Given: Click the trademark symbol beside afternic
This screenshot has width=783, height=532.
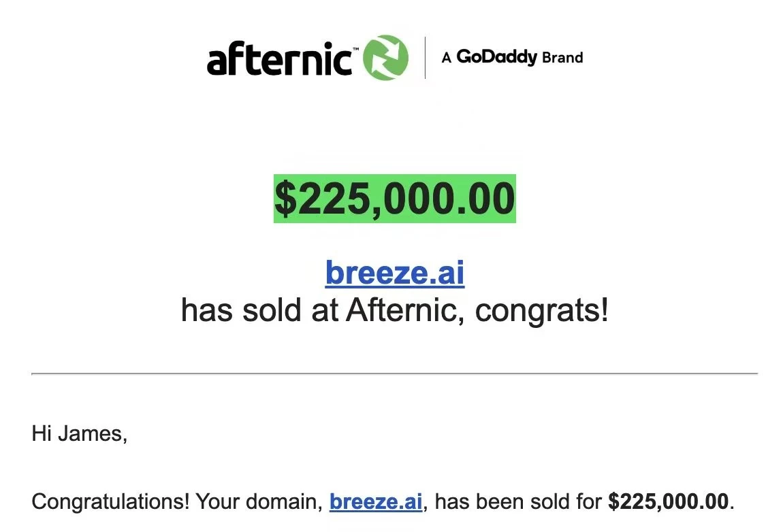Looking at the screenshot, I should tap(355, 50).
